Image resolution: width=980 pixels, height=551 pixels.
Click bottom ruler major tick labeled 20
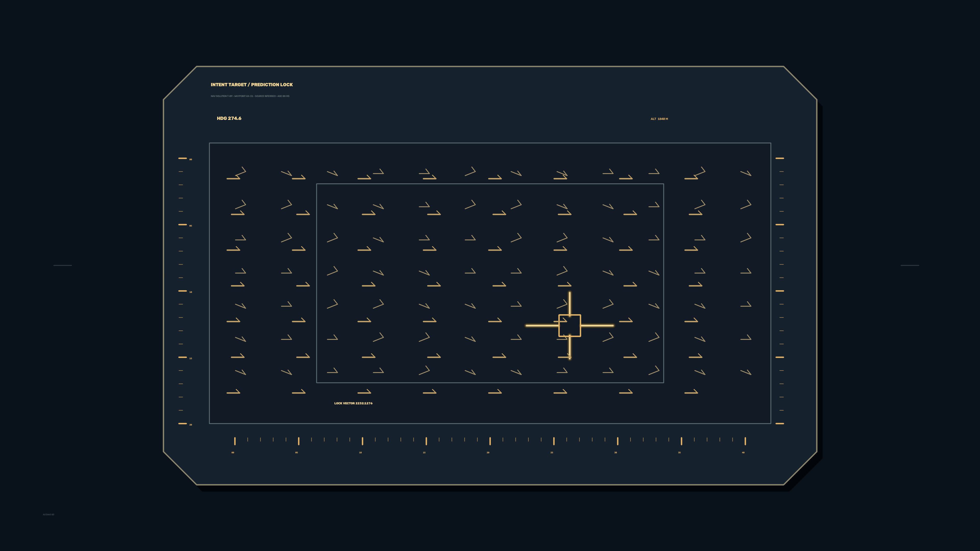click(x=490, y=441)
